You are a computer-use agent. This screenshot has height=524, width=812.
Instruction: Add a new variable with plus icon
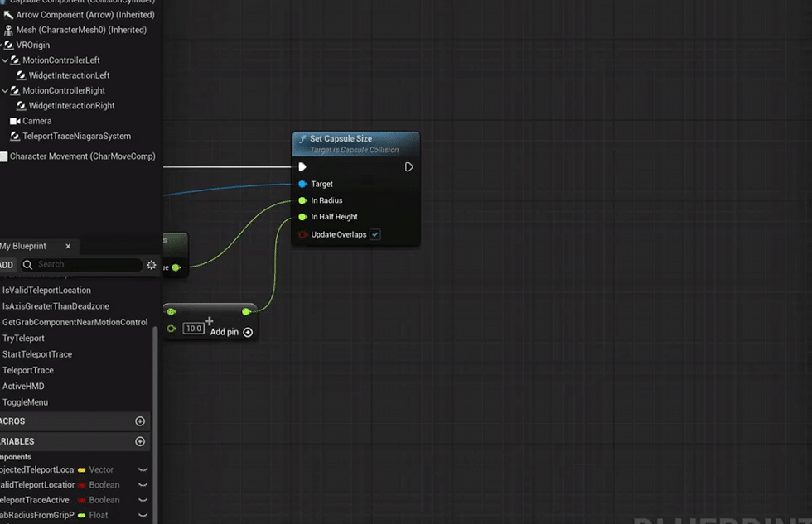click(x=140, y=441)
